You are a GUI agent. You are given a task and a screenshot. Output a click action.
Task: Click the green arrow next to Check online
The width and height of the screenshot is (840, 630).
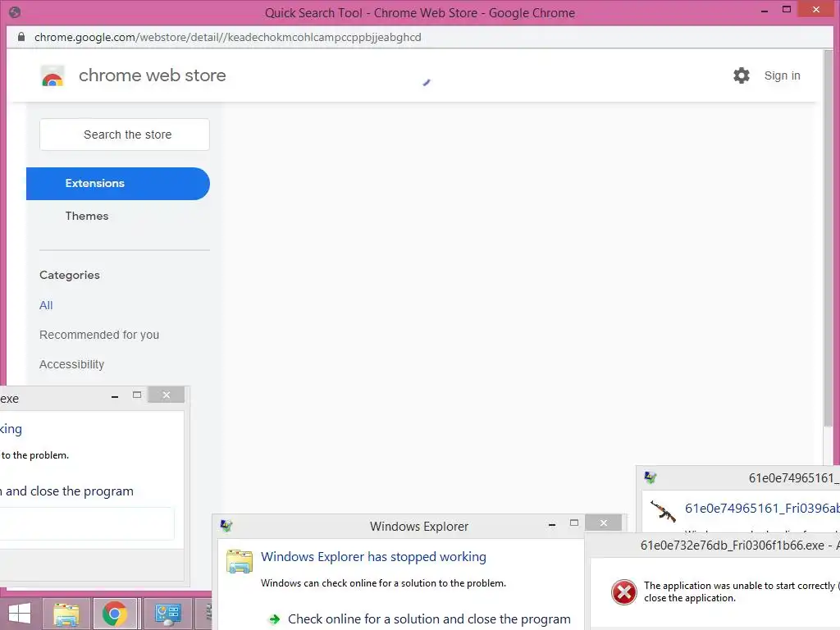[274, 619]
